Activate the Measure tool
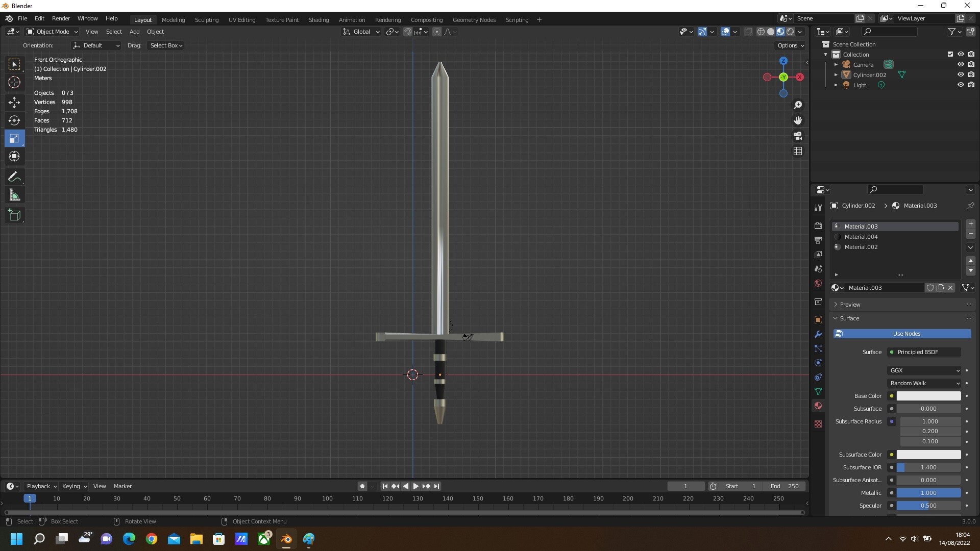Image resolution: width=980 pixels, height=551 pixels. [14, 194]
